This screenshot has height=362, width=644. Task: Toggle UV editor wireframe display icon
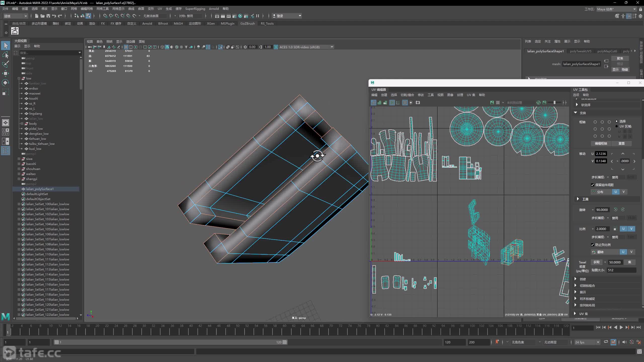pyautogui.click(x=374, y=103)
